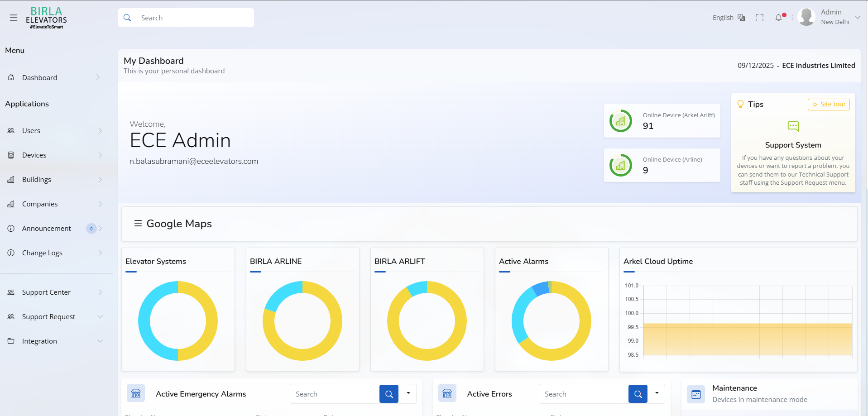Click the Buildings icon in sidebar
This screenshot has height=416, width=868.
11,179
